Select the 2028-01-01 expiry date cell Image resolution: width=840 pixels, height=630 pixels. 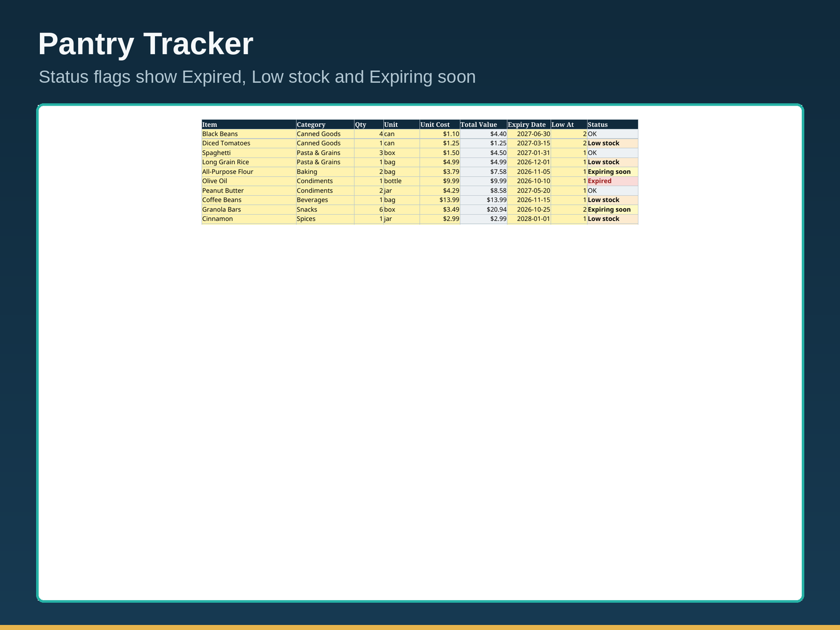click(529, 219)
